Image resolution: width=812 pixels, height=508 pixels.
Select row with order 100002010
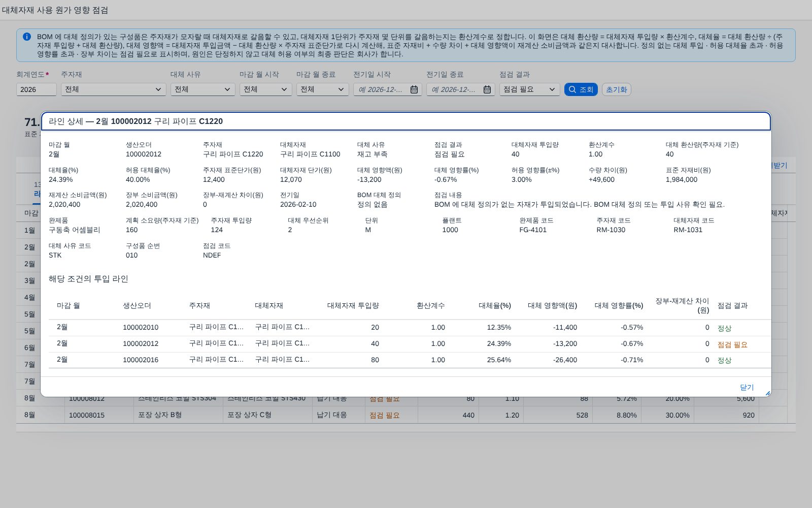pos(410,328)
